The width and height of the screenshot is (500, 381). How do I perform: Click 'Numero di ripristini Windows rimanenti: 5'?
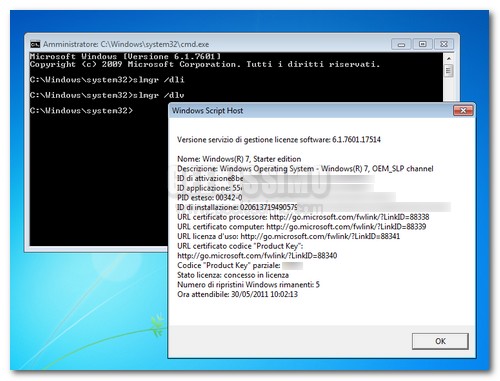click(x=248, y=285)
